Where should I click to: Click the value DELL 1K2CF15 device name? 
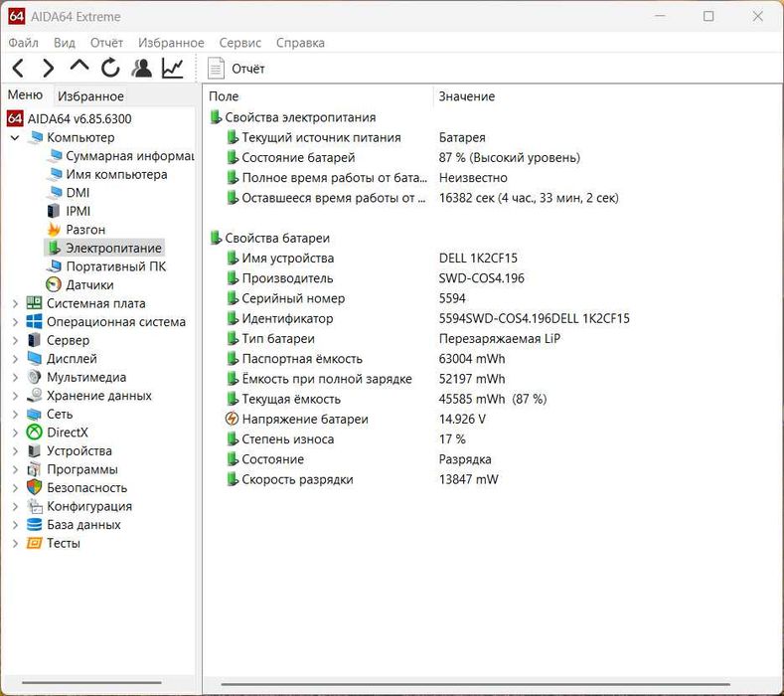tap(478, 259)
